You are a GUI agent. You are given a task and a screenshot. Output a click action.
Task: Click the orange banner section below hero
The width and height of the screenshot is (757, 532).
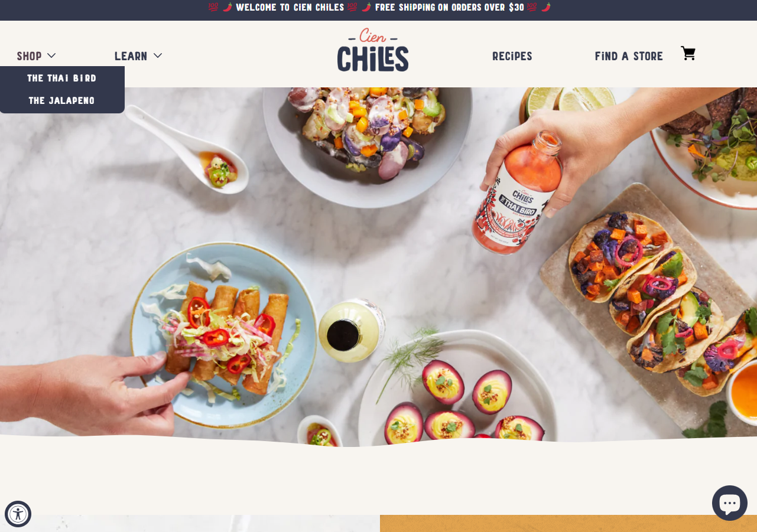pyautogui.click(x=568, y=523)
